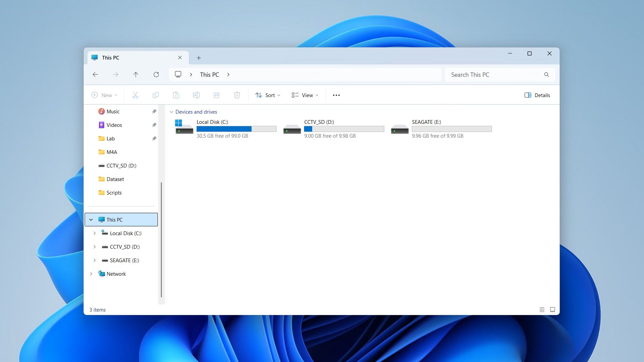
Task: Click This PC breadcrumb in address bar
Action: pyautogui.click(x=210, y=74)
